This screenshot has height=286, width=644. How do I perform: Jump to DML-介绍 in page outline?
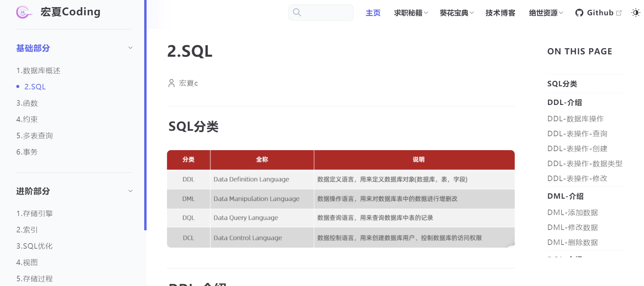pyautogui.click(x=566, y=196)
